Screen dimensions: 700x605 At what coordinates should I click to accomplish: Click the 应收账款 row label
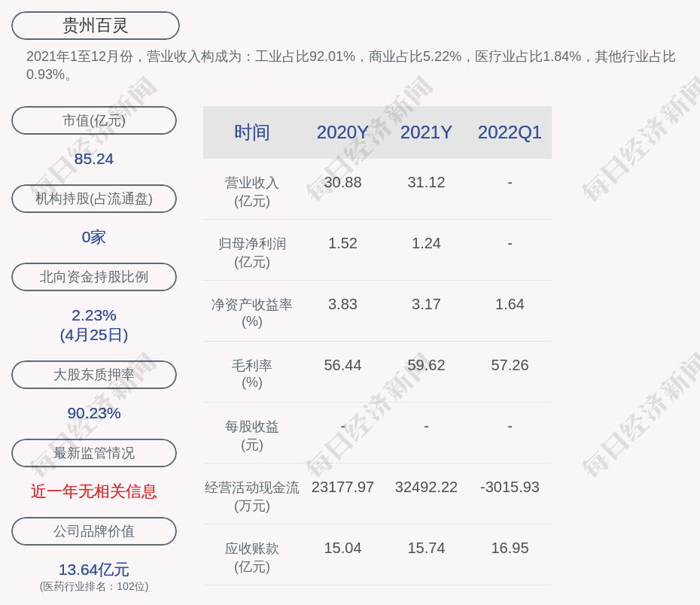pos(252,558)
